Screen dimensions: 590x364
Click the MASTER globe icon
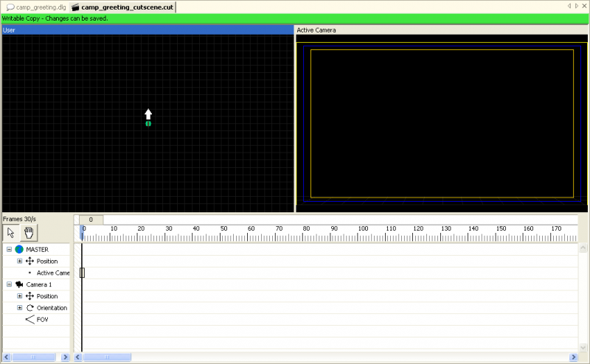pos(19,250)
